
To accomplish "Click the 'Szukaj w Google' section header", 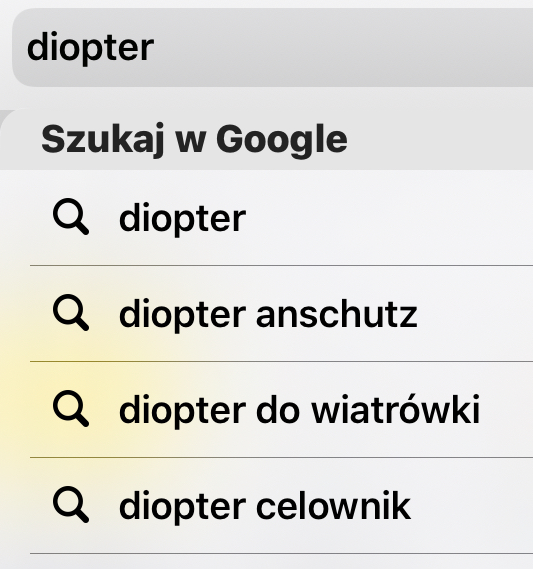I will pyautogui.click(x=194, y=139).
